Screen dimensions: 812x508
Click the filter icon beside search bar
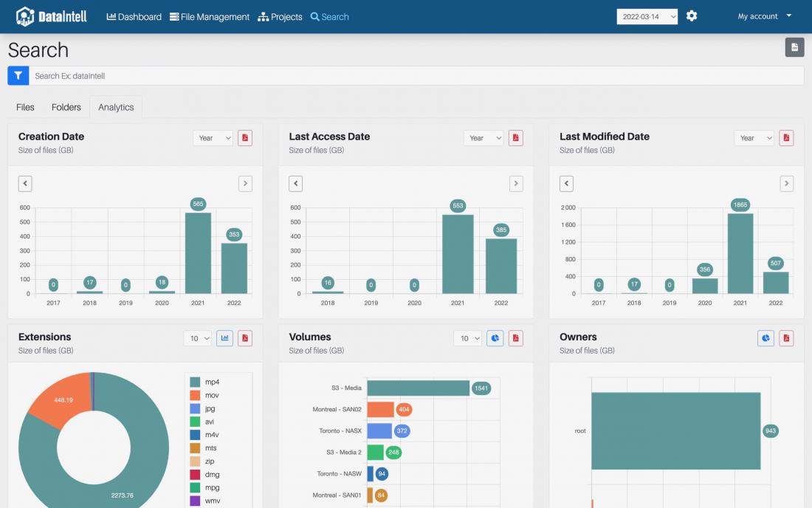pos(18,75)
